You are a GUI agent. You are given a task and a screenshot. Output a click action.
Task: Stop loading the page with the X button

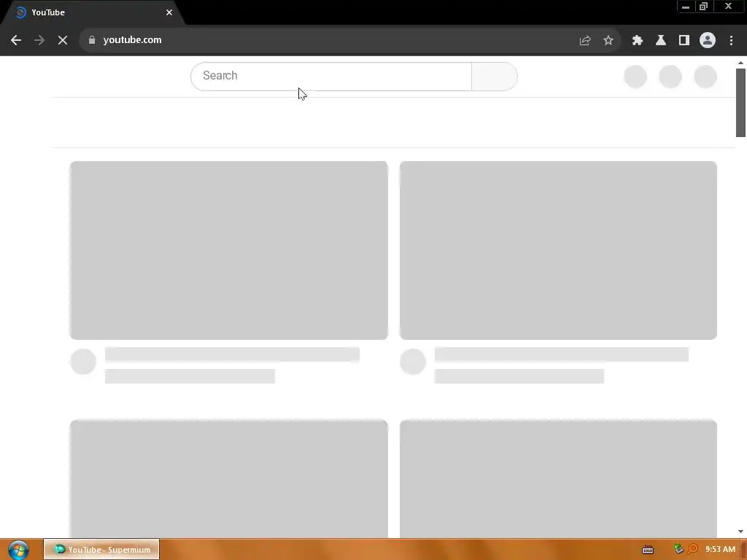pyautogui.click(x=63, y=40)
